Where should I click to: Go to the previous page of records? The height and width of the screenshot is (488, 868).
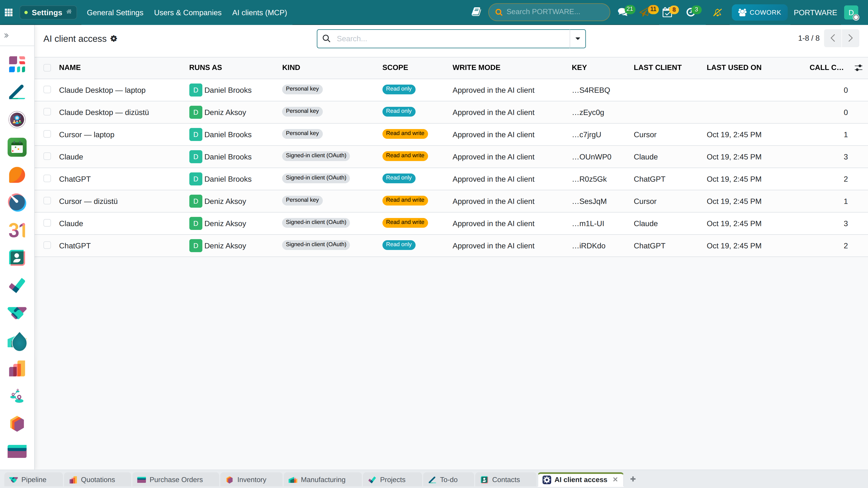pos(833,38)
